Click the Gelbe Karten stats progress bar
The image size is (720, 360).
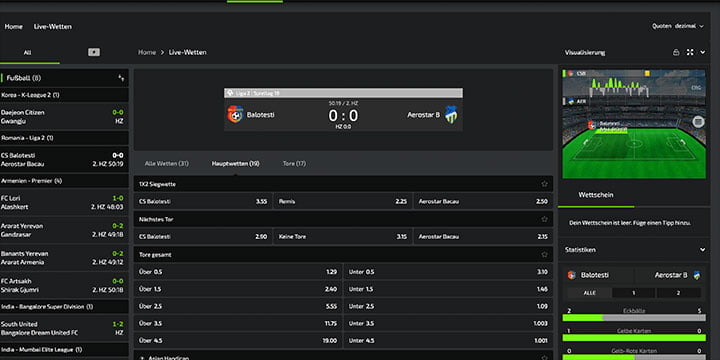(634, 338)
